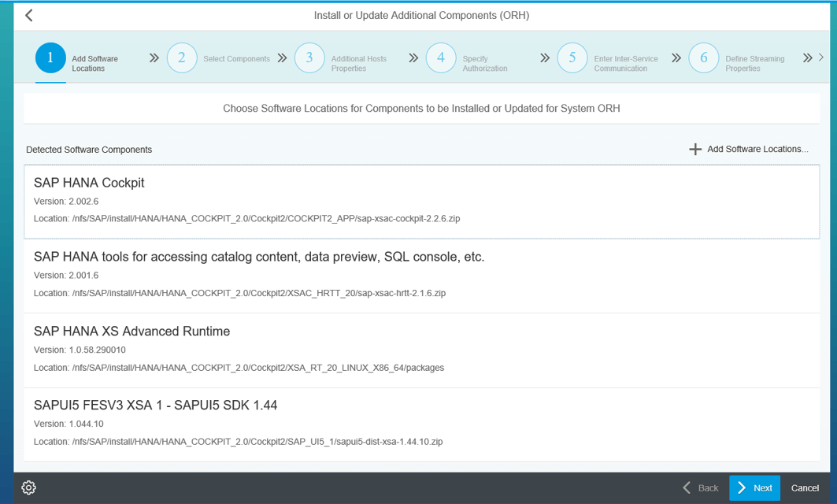Select SAP HANA XS Advanced Runtime entry

422,350
